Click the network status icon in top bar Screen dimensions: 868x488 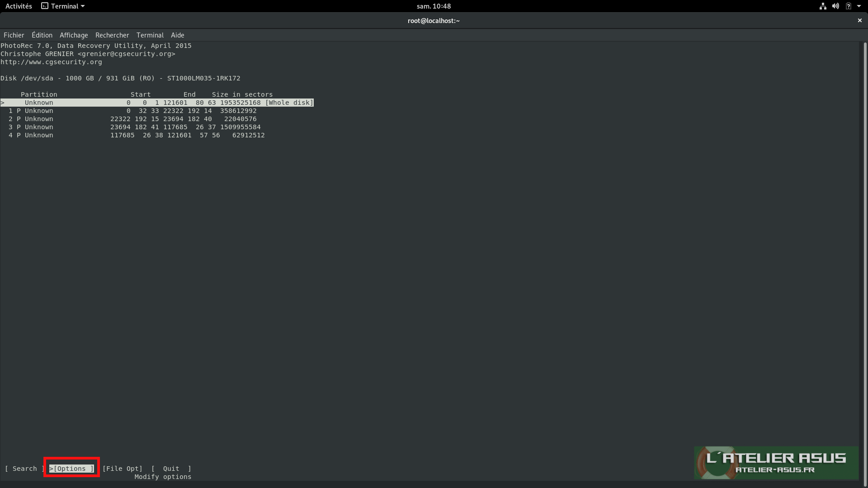point(823,6)
